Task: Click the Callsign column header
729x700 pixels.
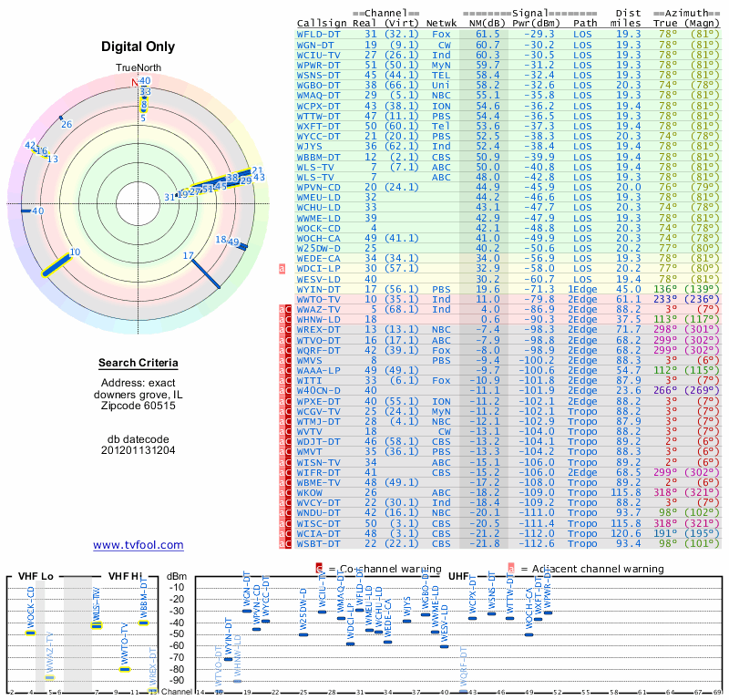Action: click(x=321, y=23)
